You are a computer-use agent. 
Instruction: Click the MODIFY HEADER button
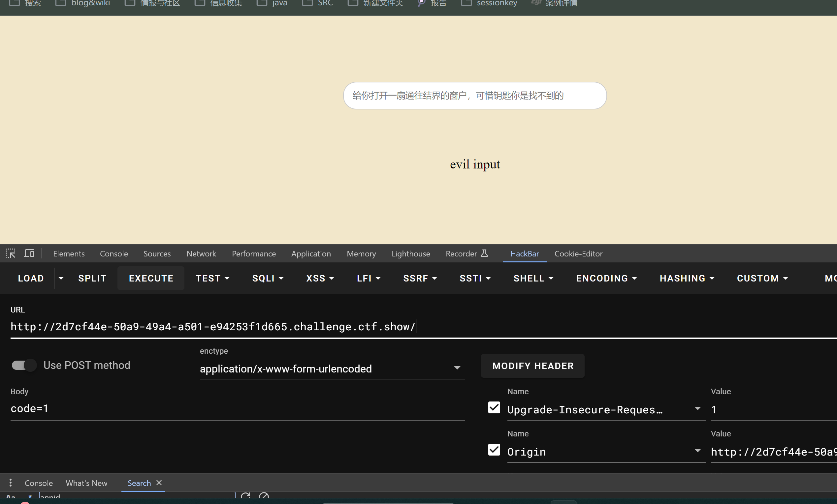pos(532,366)
